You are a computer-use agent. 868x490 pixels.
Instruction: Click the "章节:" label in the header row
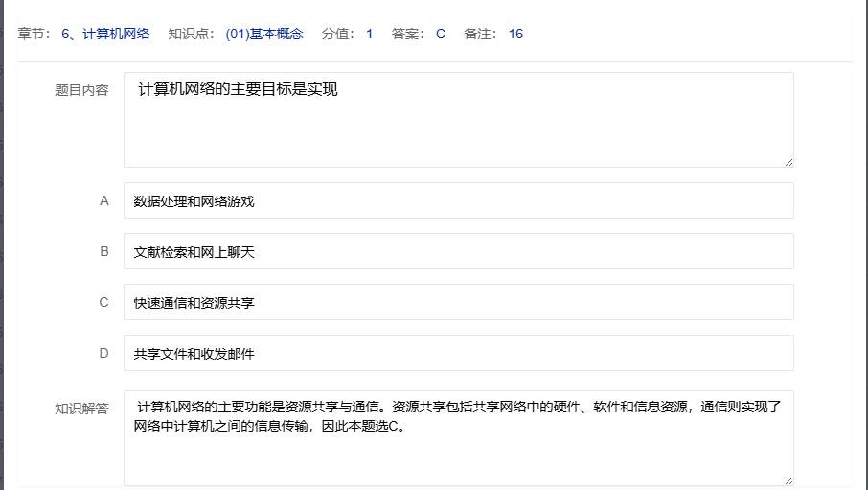point(34,35)
